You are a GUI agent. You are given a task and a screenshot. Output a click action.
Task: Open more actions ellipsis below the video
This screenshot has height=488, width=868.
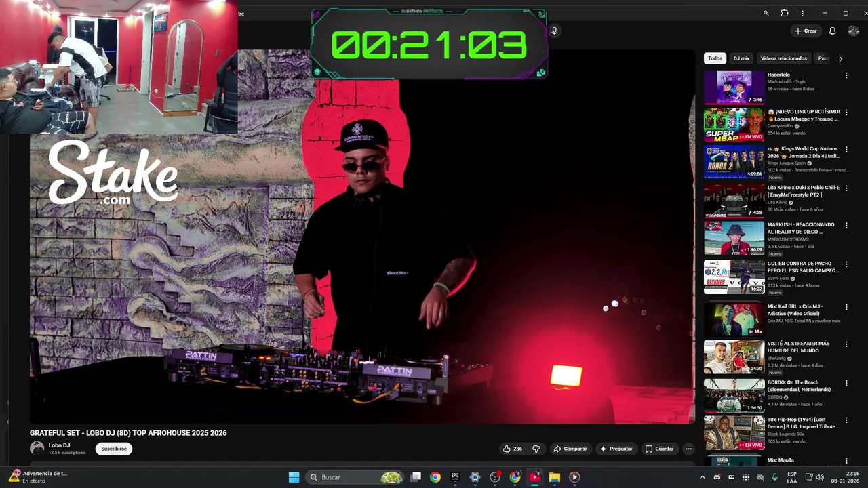[x=688, y=449]
